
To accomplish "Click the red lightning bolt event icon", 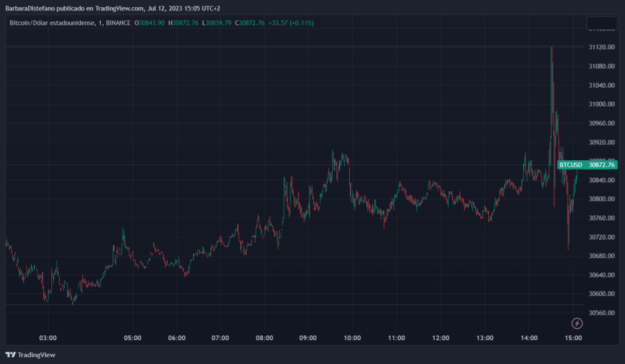I will pos(576,323).
